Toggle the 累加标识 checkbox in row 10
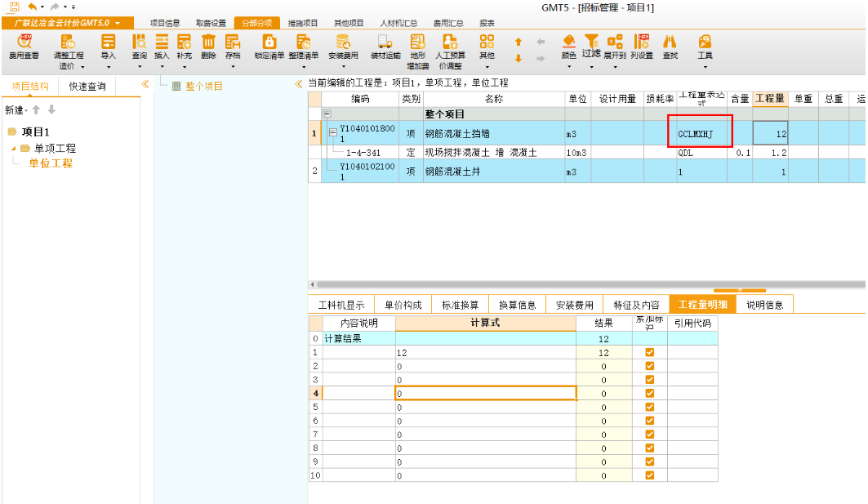 (x=650, y=475)
